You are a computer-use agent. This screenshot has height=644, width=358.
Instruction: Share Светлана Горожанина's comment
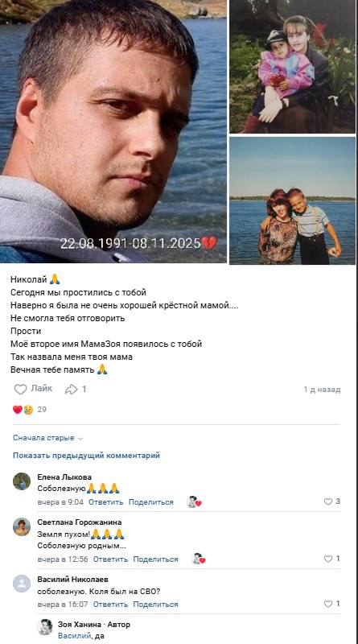click(155, 559)
